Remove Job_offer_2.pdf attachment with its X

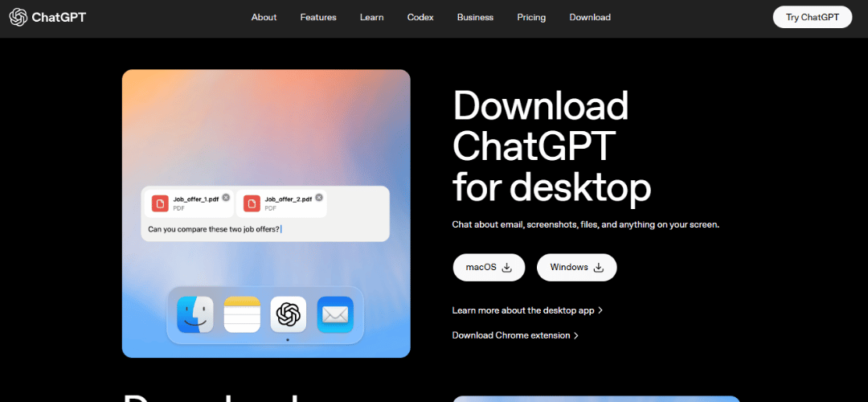coord(319,198)
